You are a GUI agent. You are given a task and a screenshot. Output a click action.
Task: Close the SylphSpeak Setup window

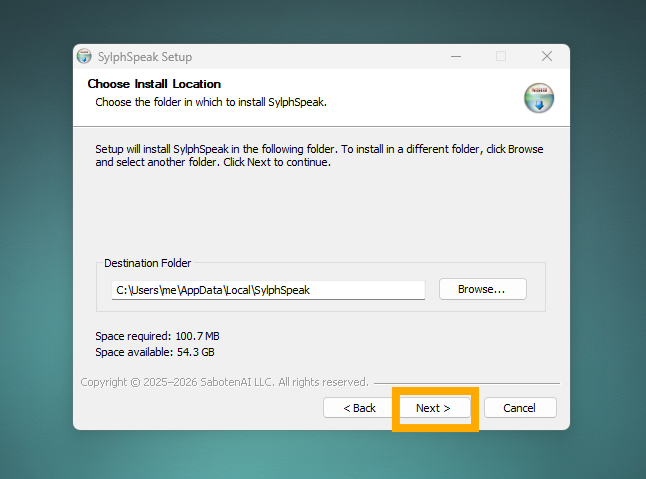coord(547,56)
